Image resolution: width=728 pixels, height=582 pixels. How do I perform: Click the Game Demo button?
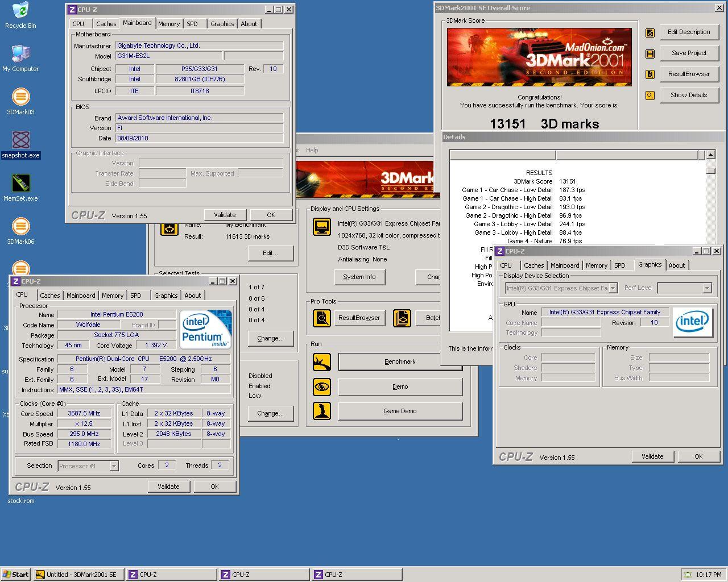coord(400,411)
